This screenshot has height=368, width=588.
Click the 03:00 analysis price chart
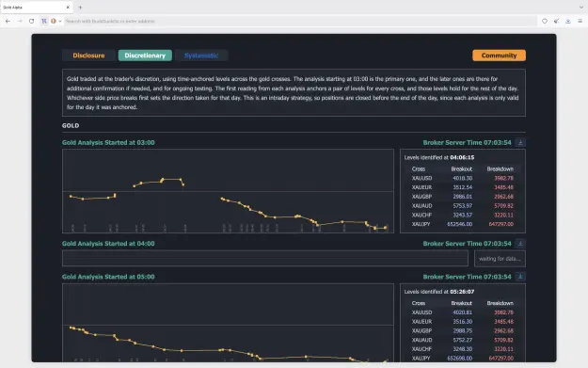click(x=228, y=191)
